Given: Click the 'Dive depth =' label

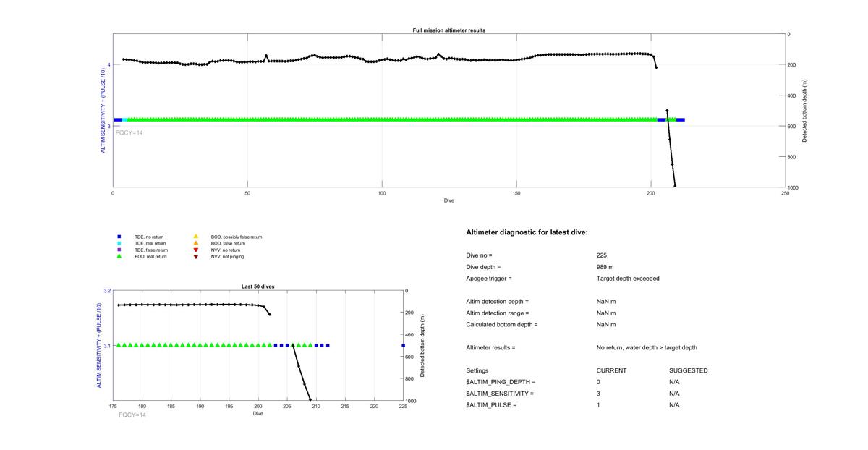Looking at the screenshot, I should (x=483, y=267).
